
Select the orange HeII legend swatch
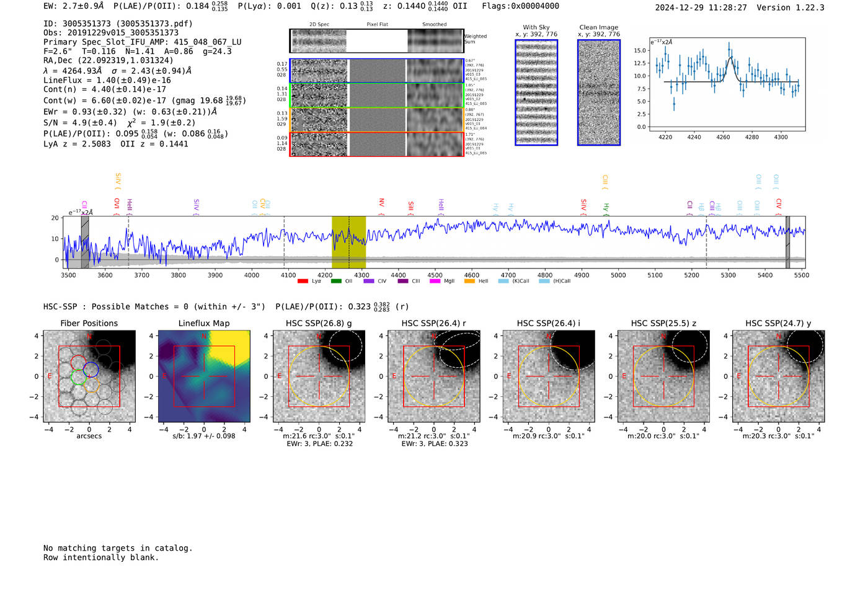click(469, 282)
